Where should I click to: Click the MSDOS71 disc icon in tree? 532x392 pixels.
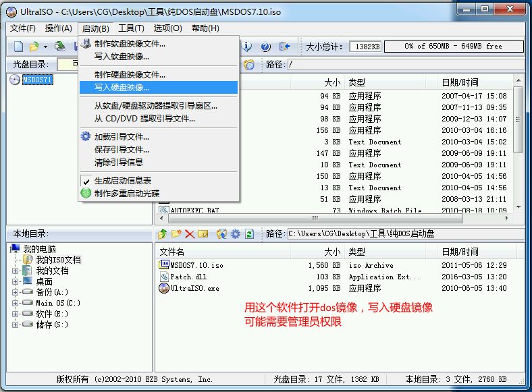(x=15, y=80)
